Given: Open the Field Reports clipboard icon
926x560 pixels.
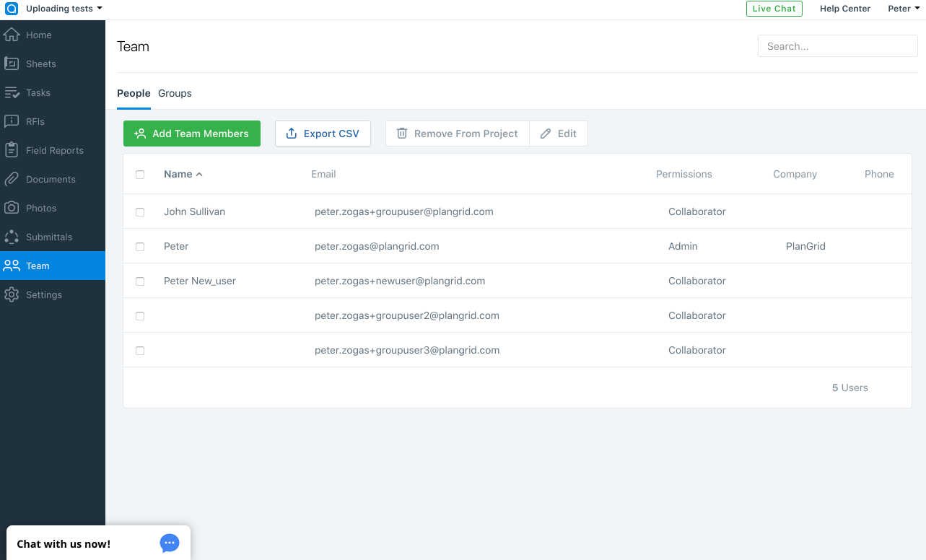Looking at the screenshot, I should 12,150.
